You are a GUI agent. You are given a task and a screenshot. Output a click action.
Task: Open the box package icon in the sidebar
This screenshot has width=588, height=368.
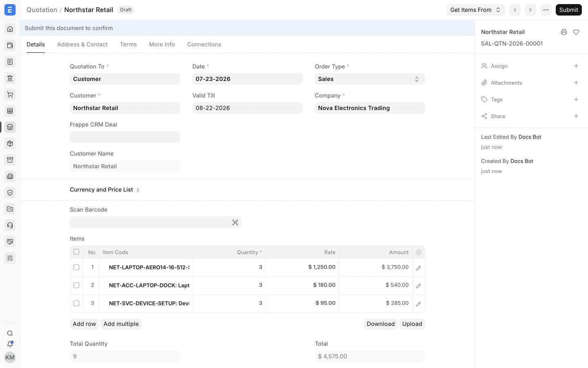tap(10, 144)
